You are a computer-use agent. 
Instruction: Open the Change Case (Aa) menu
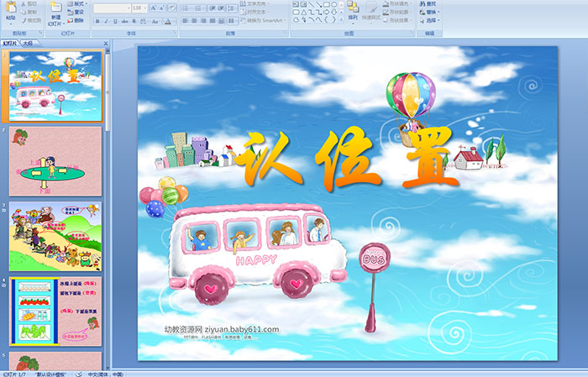click(x=155, y=21)
